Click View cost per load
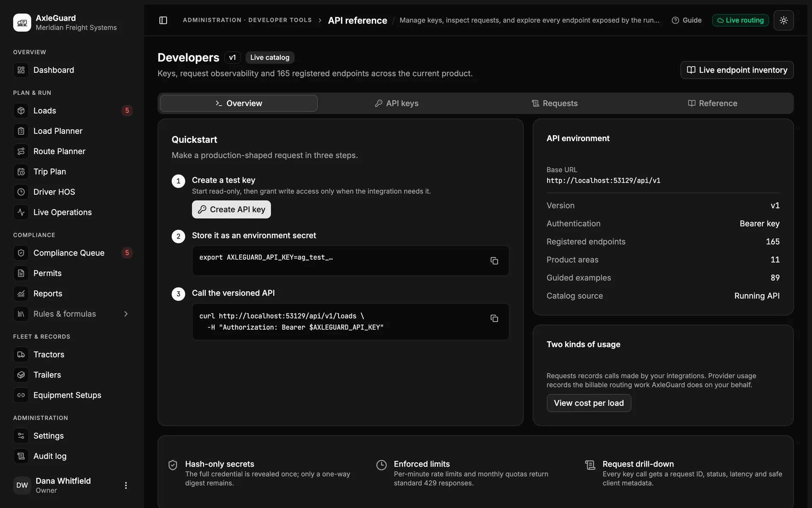The image size is (812, 508). click(588, 403)
